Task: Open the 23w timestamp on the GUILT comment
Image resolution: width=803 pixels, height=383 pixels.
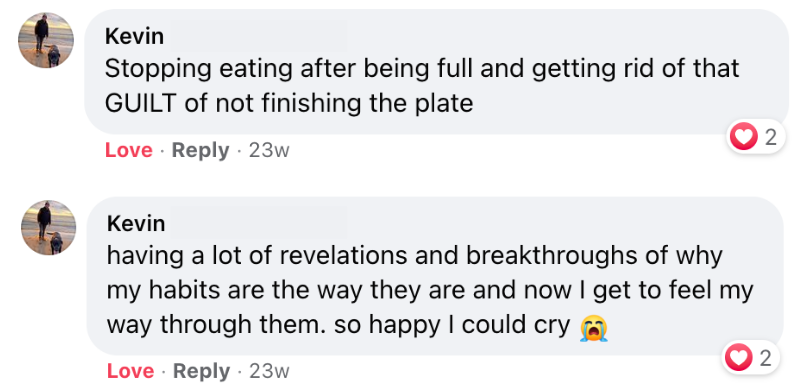Action: click(x=269, y=151)
